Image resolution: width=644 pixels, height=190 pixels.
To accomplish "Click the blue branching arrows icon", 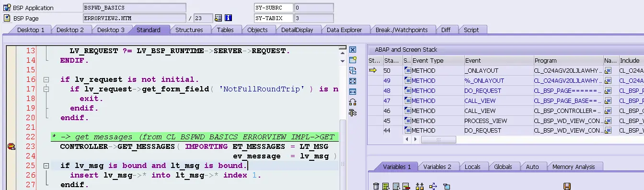I will tap(434, 186).
